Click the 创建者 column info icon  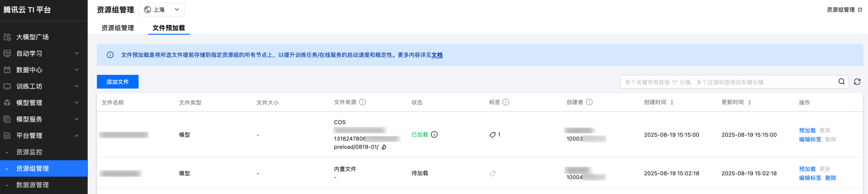point(589,102)
